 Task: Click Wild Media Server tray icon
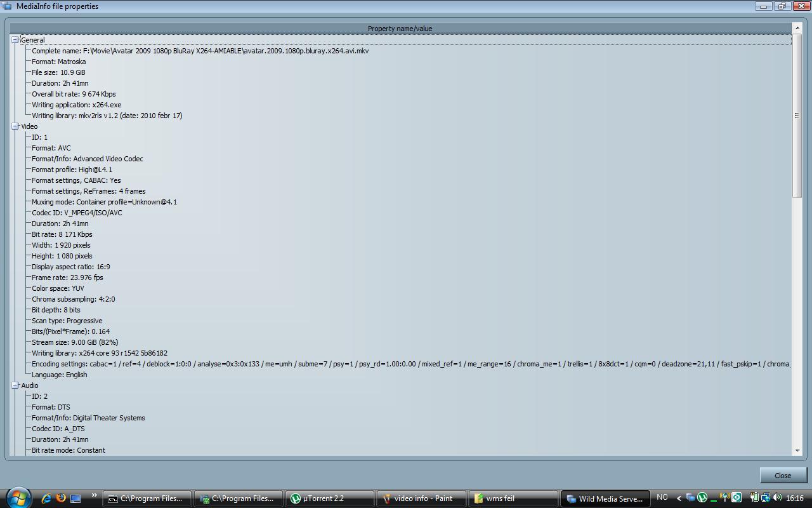point(691,498)
